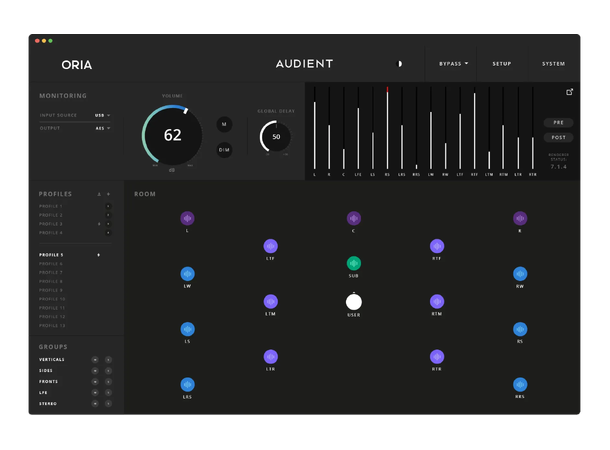The height and width of the screenshot is (450, 610).
Task: Select the LS surround speaker
Action: click(187, 329)
